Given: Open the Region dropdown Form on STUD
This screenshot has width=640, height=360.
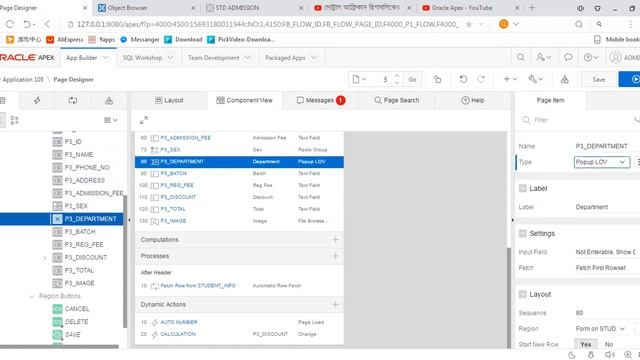Looking at the screenshot, I should click(x=602, y=329).
